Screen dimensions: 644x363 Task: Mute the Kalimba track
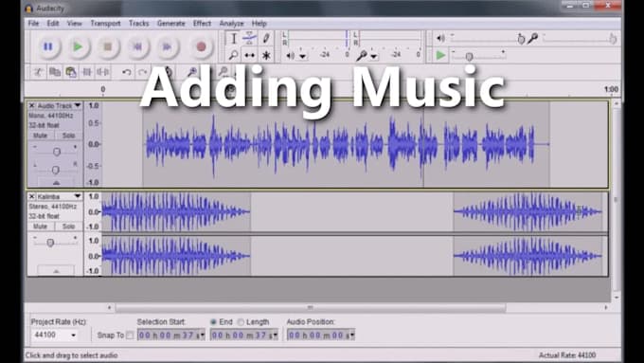pyautogui.click(x=40, y=227)
